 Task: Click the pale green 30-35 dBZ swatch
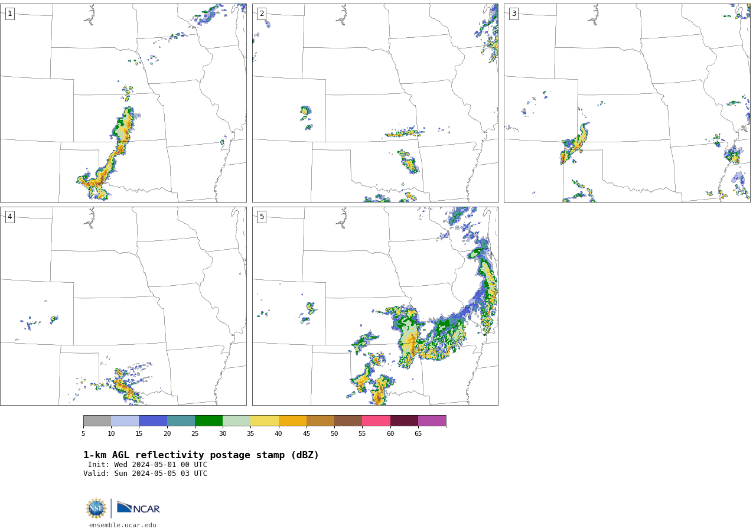coord(236,421)
